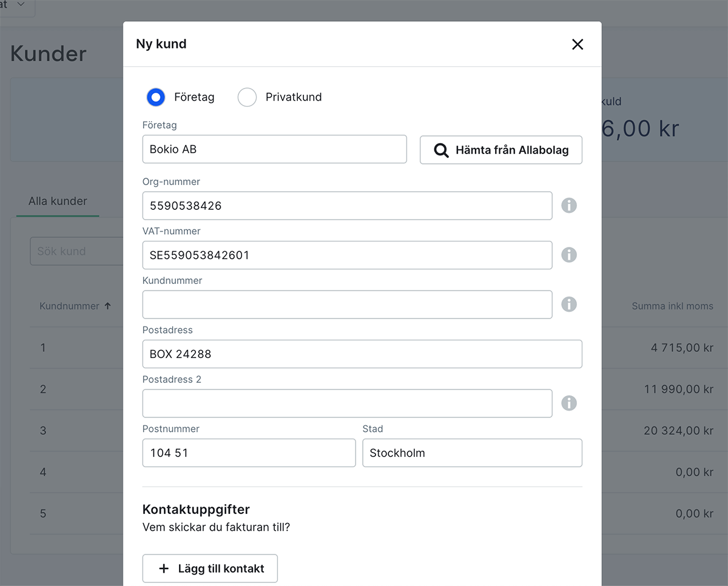Click the Postadress field with BOX 24288
Viewport: 728px width, 586px height.
pyautogui.click(x=362, y=354)
